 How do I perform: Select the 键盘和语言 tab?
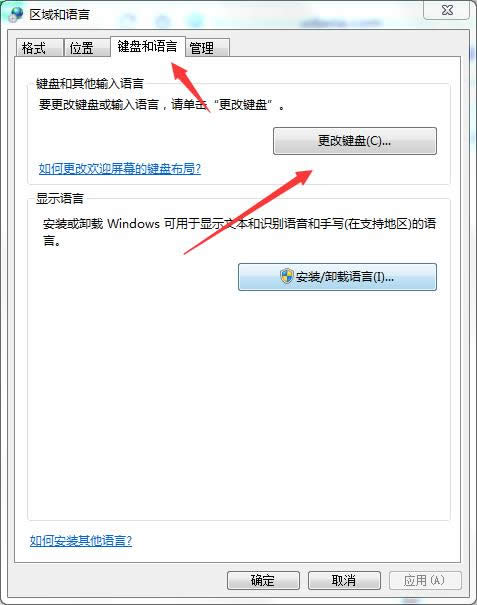click(147, 46)
